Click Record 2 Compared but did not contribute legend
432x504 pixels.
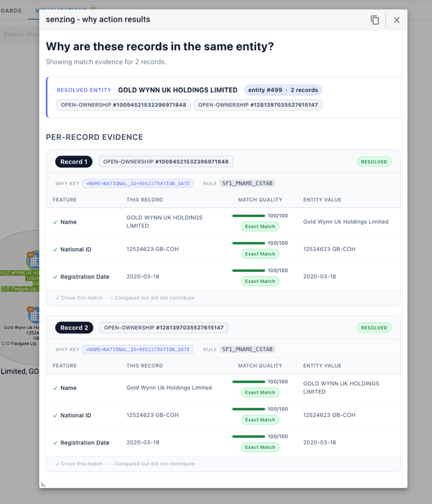point(152,464)
